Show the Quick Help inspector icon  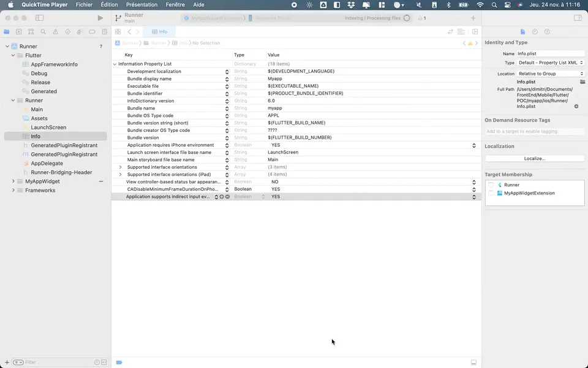pos(547,32)
